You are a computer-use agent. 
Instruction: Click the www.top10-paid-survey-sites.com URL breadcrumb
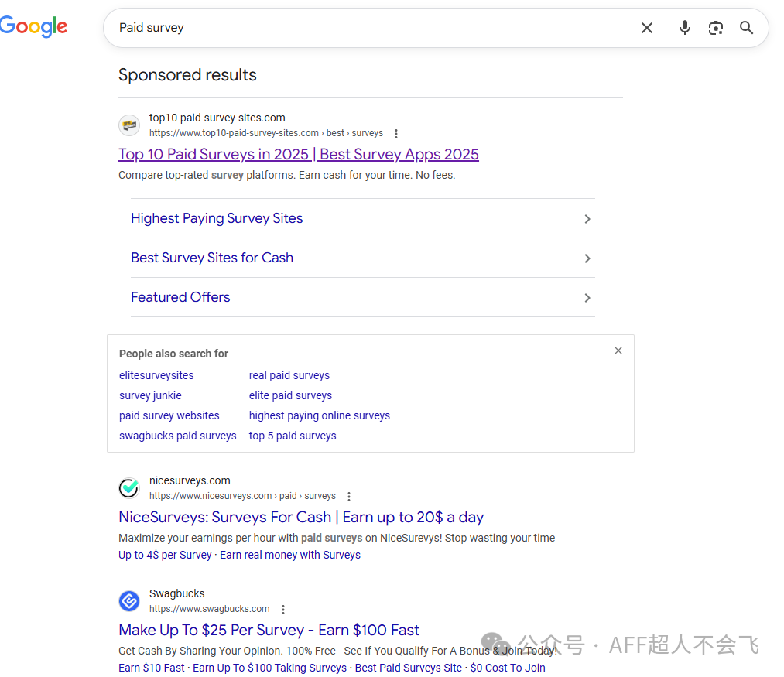point(266,133)
